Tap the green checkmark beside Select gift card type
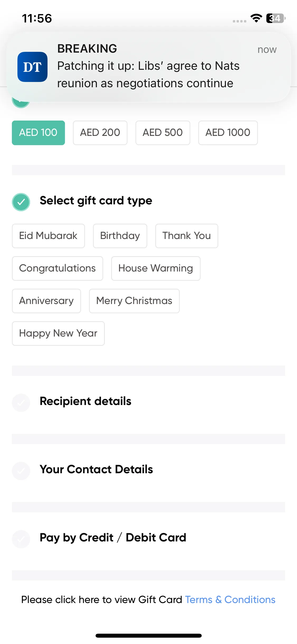The image size is (297, 644). [x=21, y=202]
